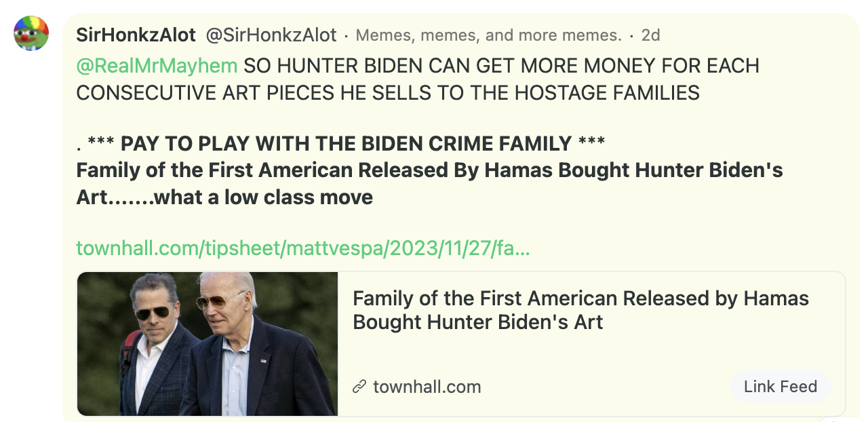Click the clown frog avatar icon

point(31,34)
